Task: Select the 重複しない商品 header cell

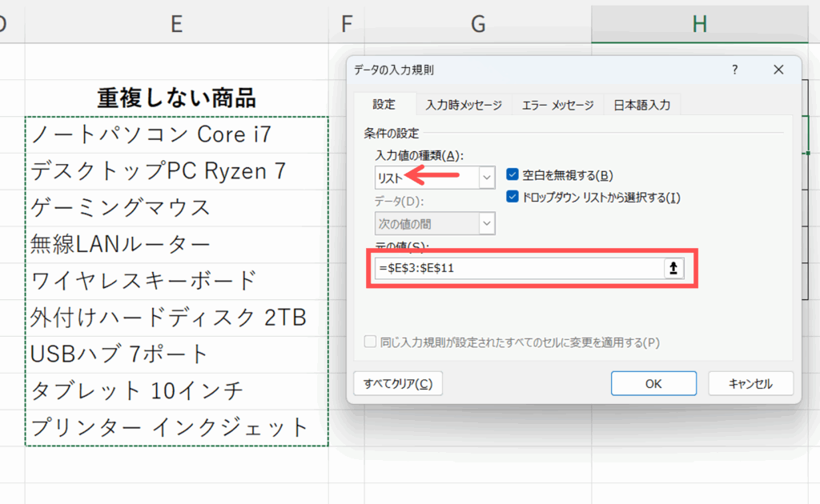Action: tap(177, 98)
